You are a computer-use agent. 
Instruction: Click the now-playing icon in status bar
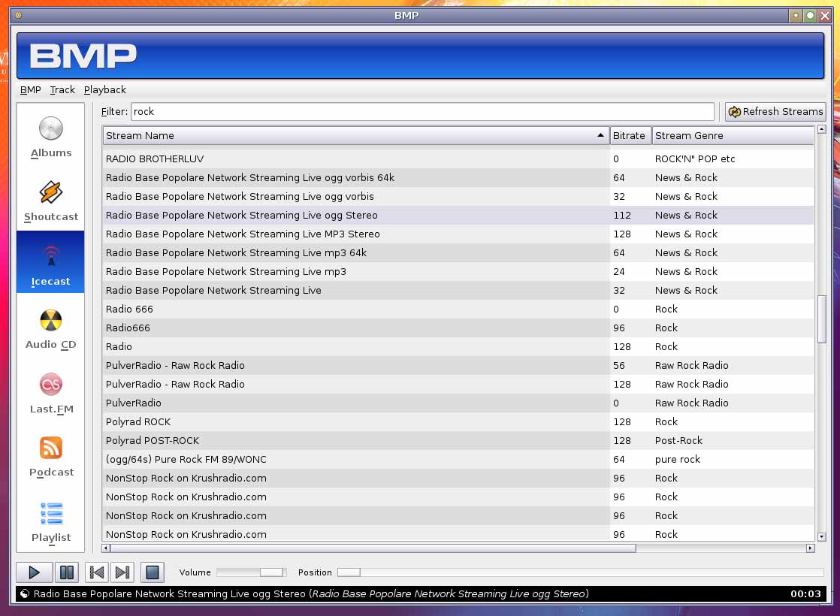(25, 593)
